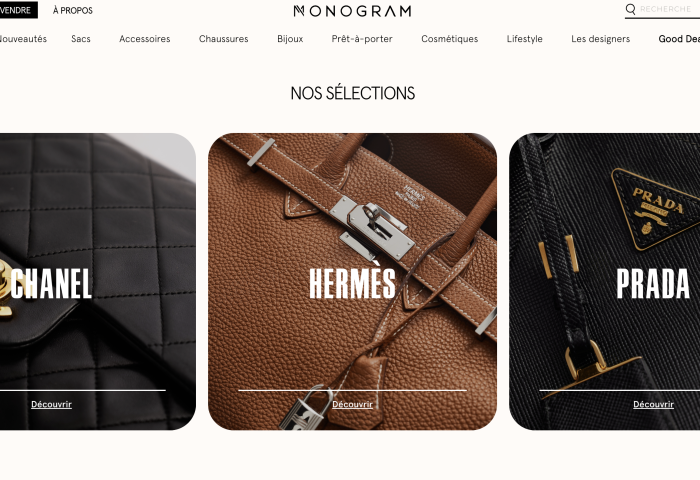Click Découvrir on the Hermès card

[352, 404]
